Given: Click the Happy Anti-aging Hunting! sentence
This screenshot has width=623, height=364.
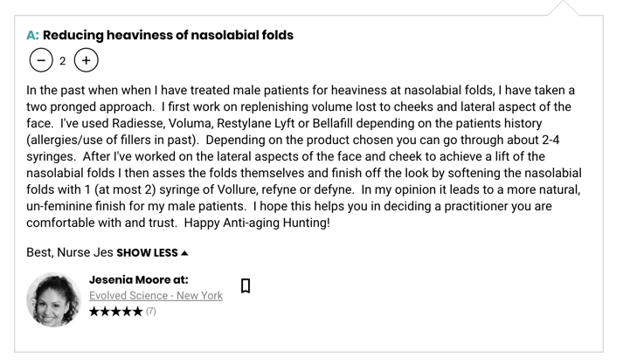Looking at the screenshot, I should click(257, 223).
